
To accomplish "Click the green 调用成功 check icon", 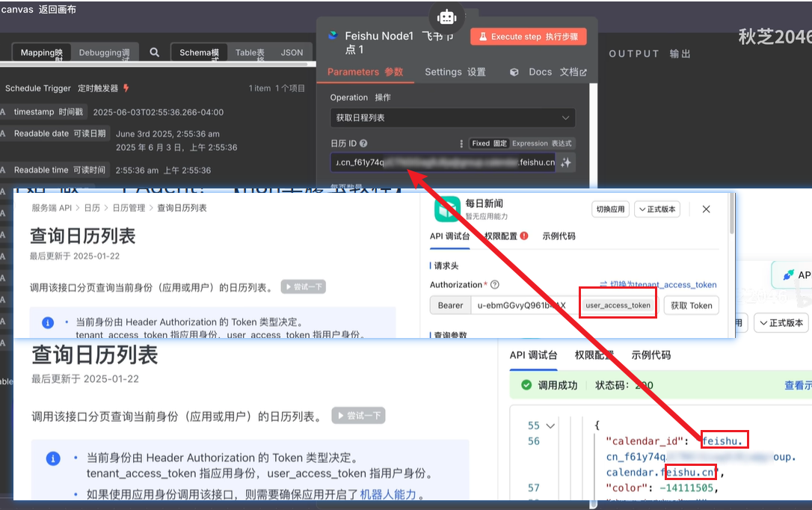I will point(526,384).
